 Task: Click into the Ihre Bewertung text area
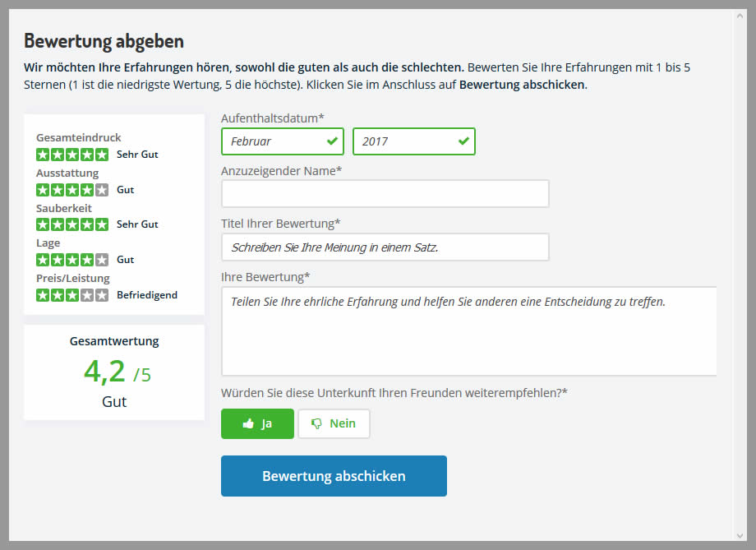click(468, 330)
